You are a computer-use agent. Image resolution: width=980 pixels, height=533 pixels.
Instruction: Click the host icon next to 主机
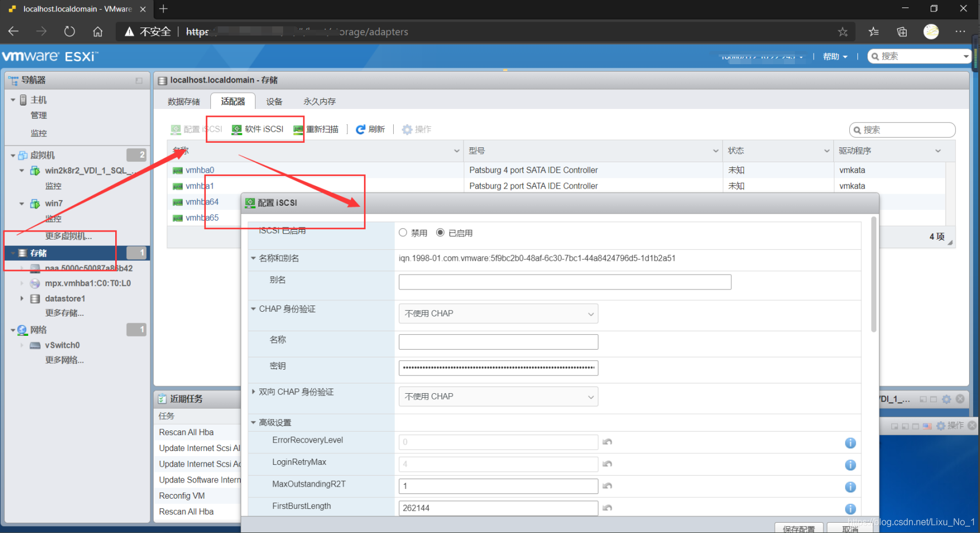[x=23, y=100]
